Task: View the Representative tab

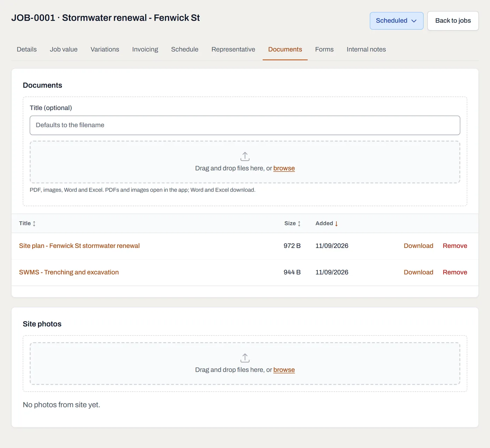Action: tap(233, 49)
